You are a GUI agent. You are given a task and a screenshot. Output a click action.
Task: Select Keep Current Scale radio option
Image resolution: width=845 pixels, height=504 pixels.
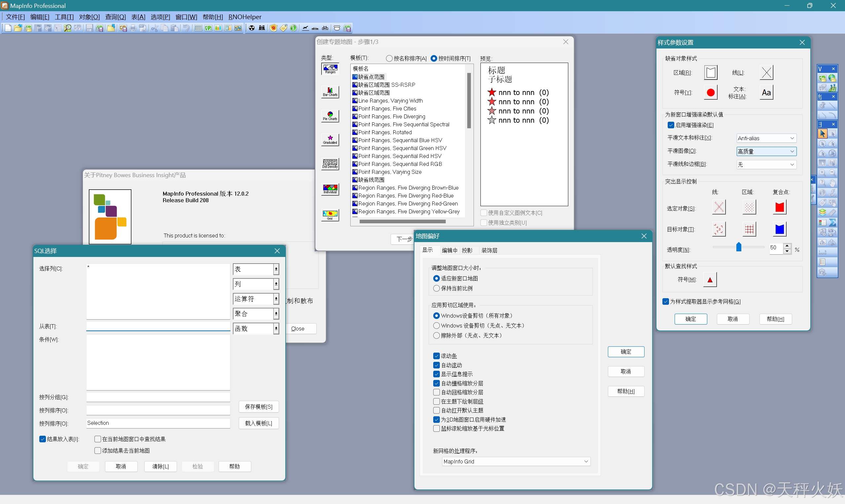click(437, 288)
